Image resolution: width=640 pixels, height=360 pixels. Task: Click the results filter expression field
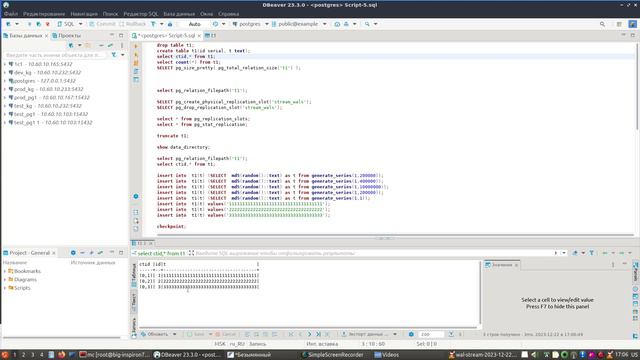(373, 253)
